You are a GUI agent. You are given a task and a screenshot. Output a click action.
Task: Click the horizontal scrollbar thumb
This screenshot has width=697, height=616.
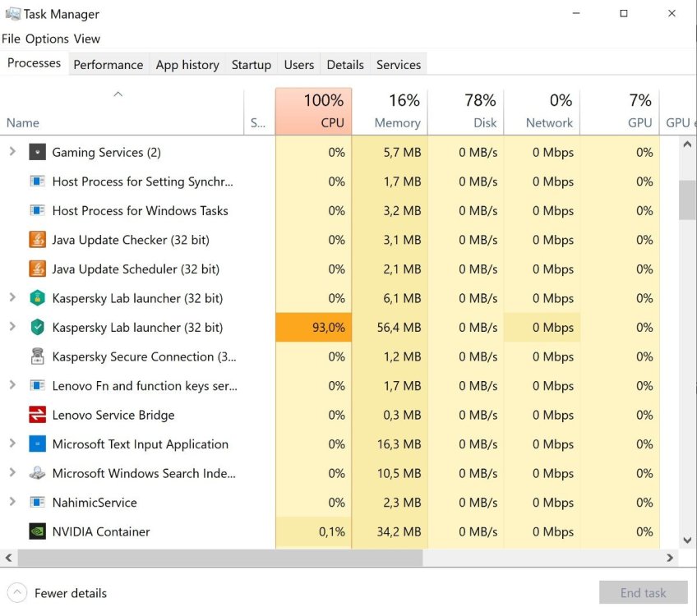tap(220, 558)
